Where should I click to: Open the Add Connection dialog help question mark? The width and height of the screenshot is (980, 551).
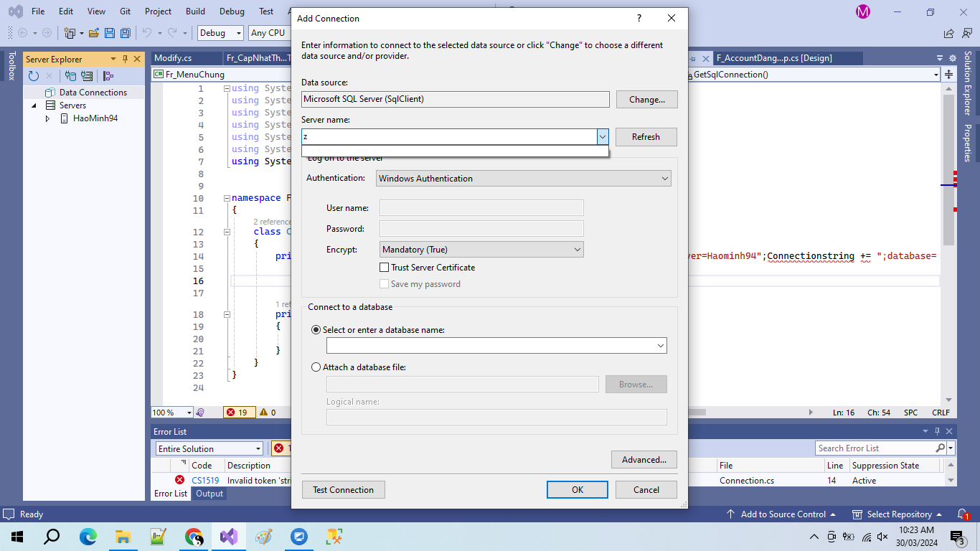(x=639, y=18)
